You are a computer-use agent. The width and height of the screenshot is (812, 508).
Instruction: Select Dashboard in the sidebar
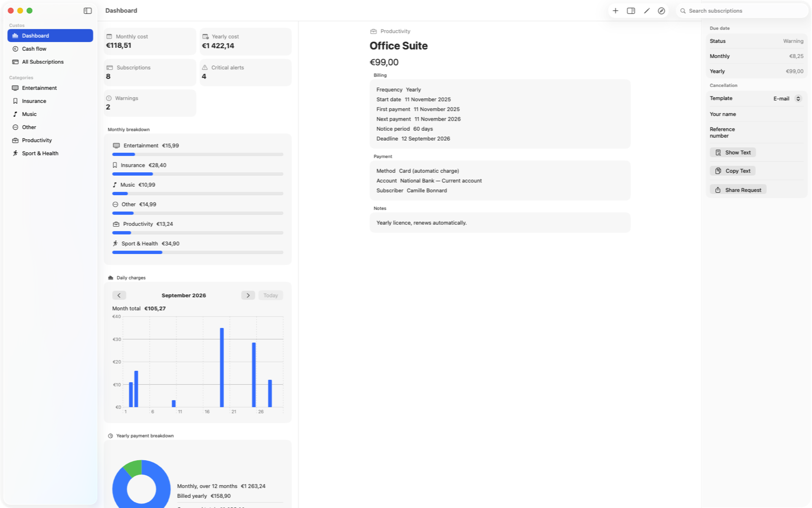coord(50,36)
